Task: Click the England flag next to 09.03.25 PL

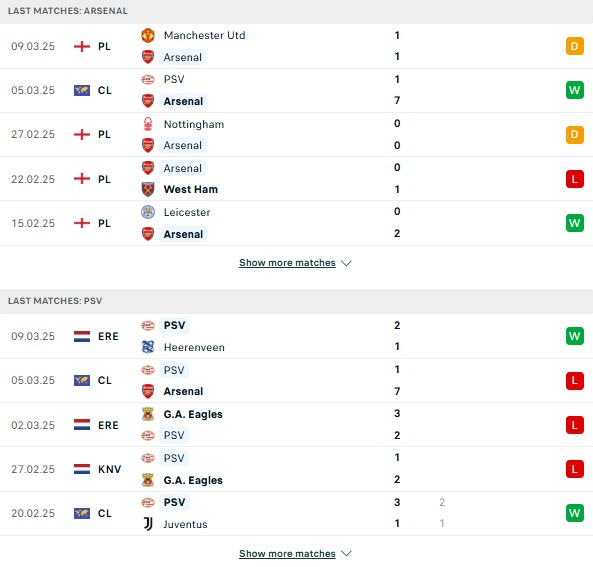Action: 82,46
